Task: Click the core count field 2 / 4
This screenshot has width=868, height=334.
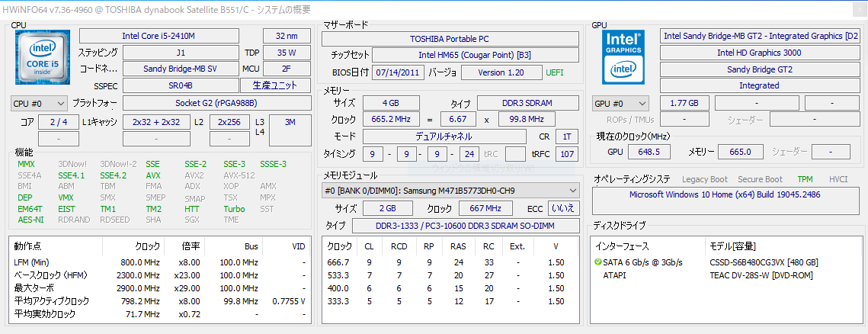Action: pos(58,123)
